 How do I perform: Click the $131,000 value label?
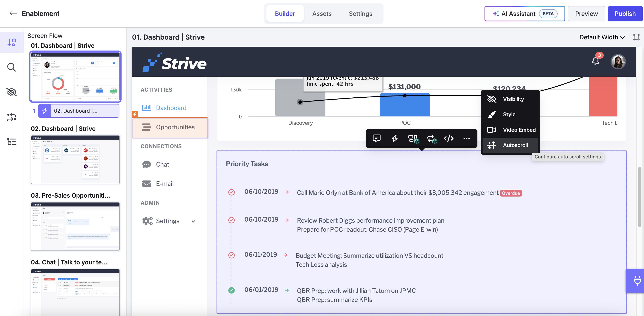pyautogui.click(x=405, y=87)
